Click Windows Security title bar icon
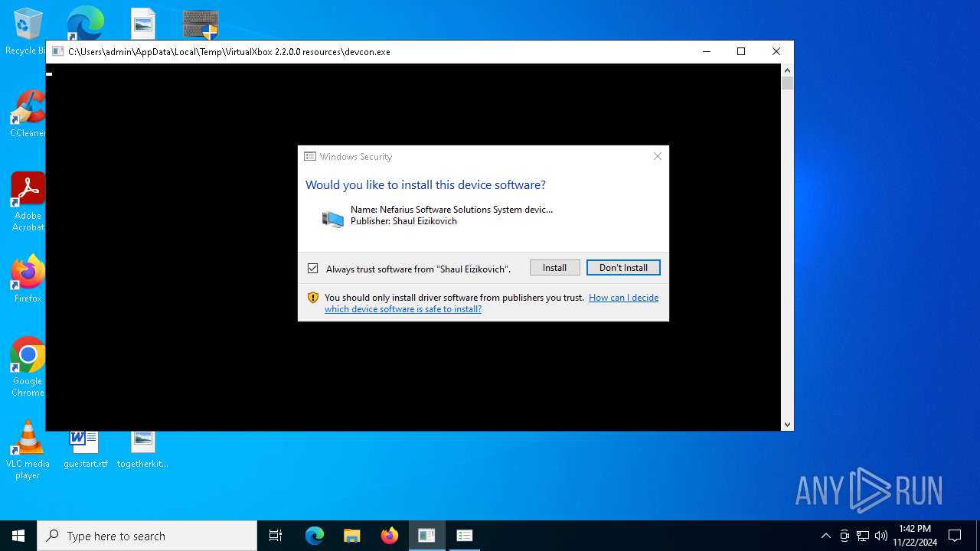The image size is (980, 551). tap(310, 156)
